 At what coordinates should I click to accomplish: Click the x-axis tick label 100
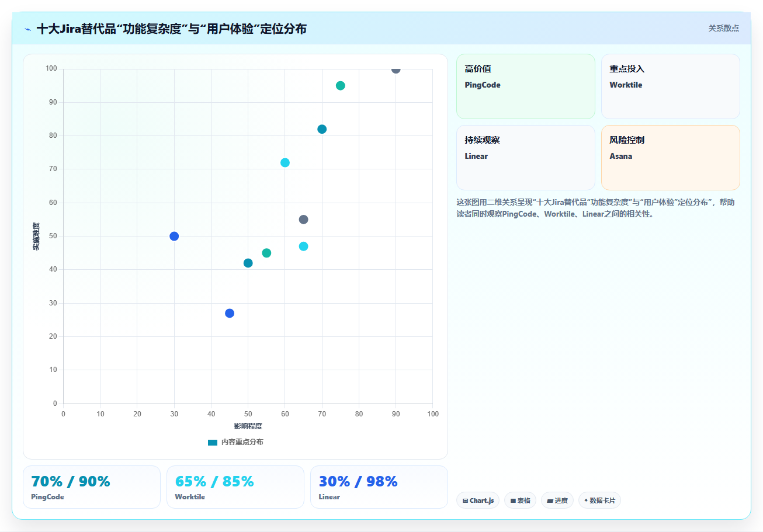click(x=432, y=414)
